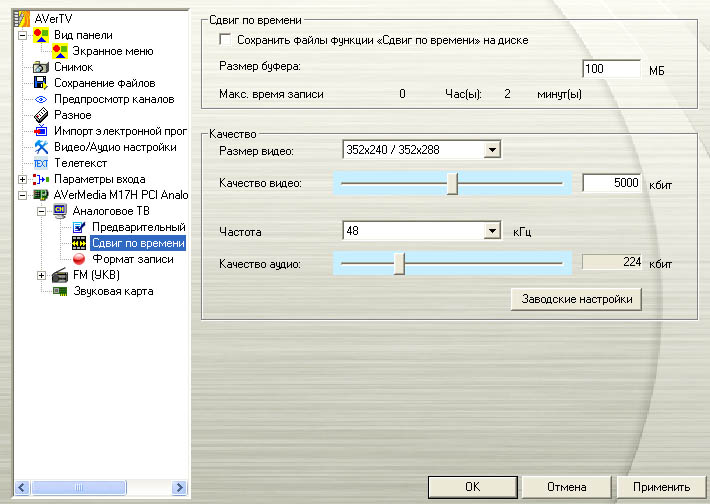
Task: Click the Отмена button
Action: (x=566, y=487)
